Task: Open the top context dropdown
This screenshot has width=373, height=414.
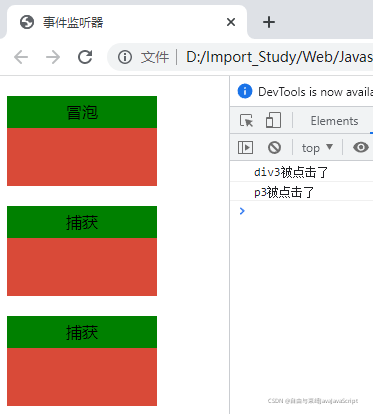Action: [x=317, y=148]
